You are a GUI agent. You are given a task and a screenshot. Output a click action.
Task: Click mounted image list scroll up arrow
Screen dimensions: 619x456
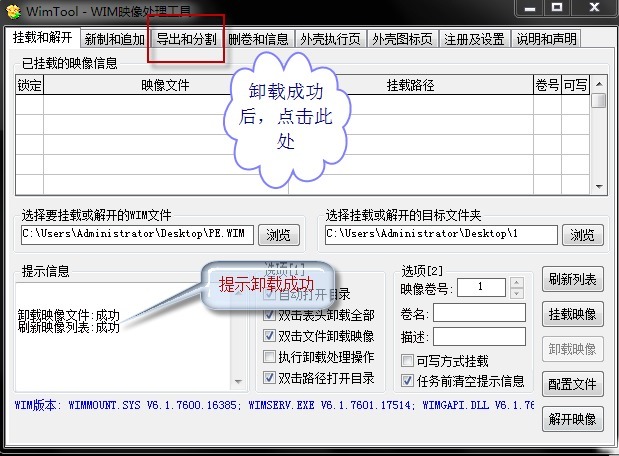point(599,84)
